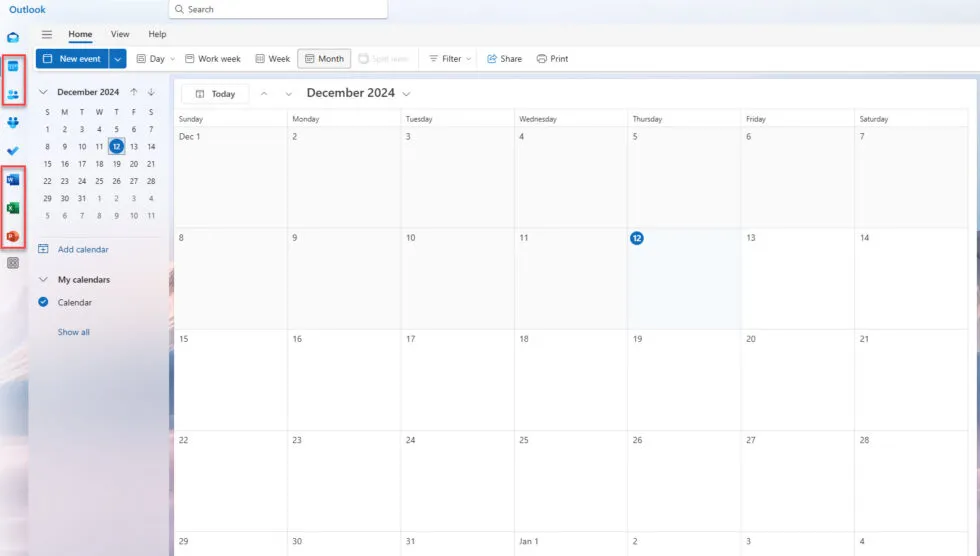Select the December 28 cell in month grid
980x556 pixels.
click(x=911, y=481)
